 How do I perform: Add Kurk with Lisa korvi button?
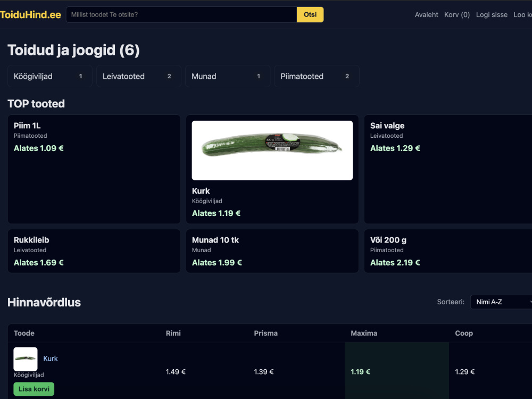pos(34,389)
